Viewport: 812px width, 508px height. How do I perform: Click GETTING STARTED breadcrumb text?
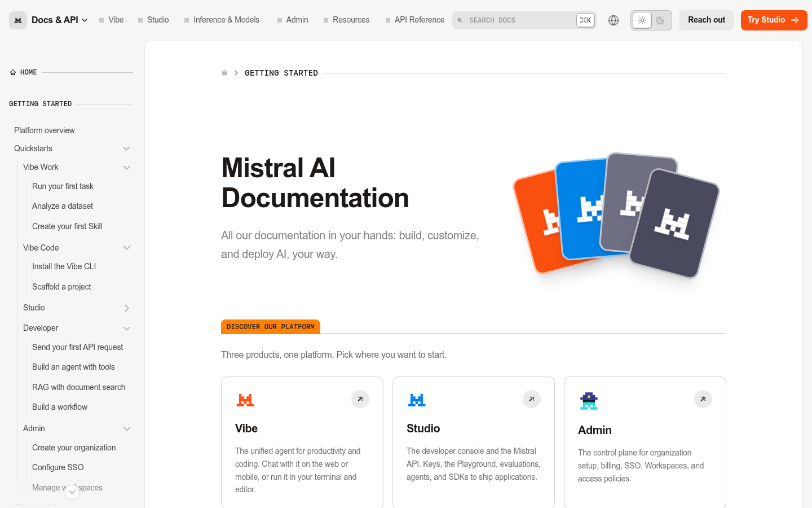pos(281,73)
